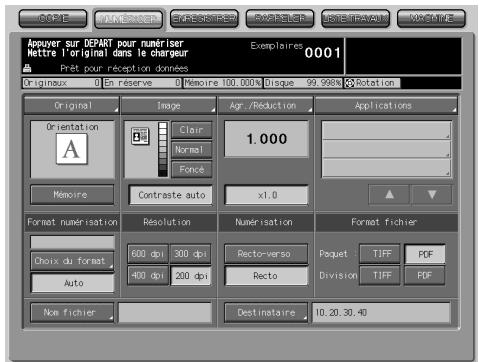Viewport: 479px width, 362px height.
Task: Set image density to Foncé
Action: 192,169
